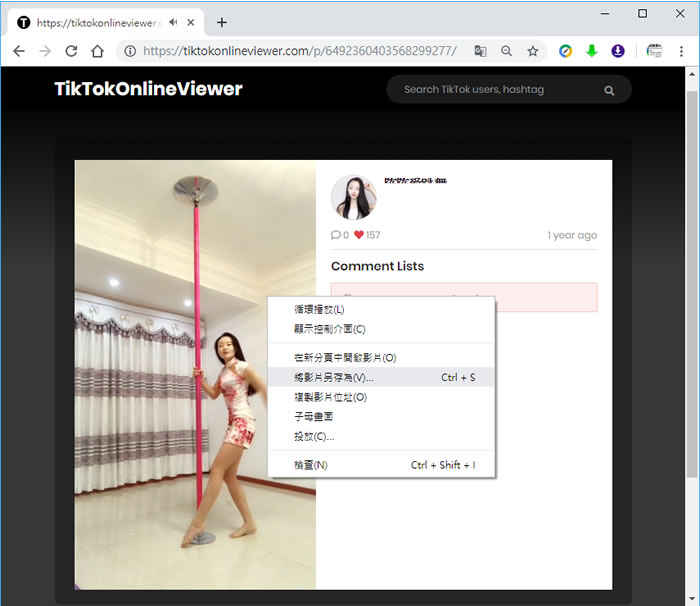This screenshot has width=700, height=606.
Task: Click the vertical scrollbar thumb
Action: point(692,284)
